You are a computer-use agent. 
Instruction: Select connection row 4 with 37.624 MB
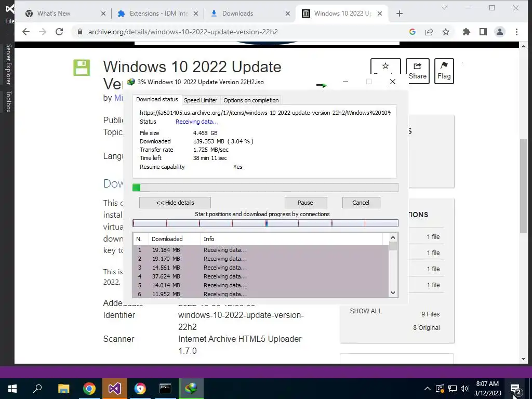(x=261, y=276)
